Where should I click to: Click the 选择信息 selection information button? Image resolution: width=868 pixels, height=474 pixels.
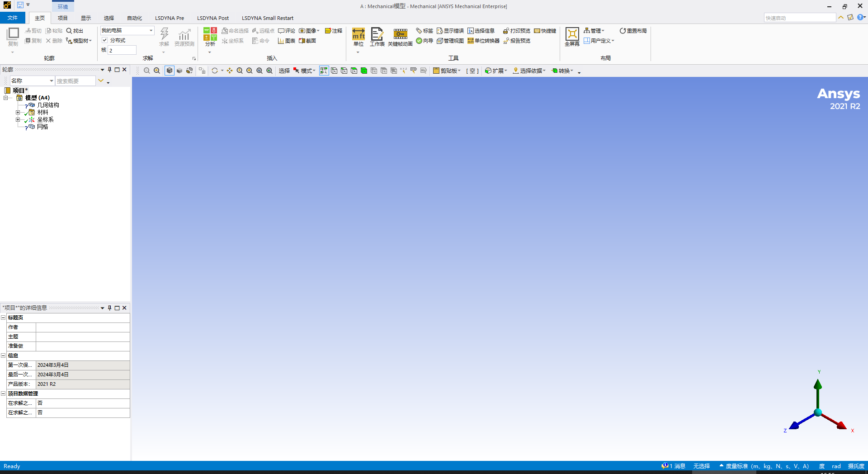481,31
